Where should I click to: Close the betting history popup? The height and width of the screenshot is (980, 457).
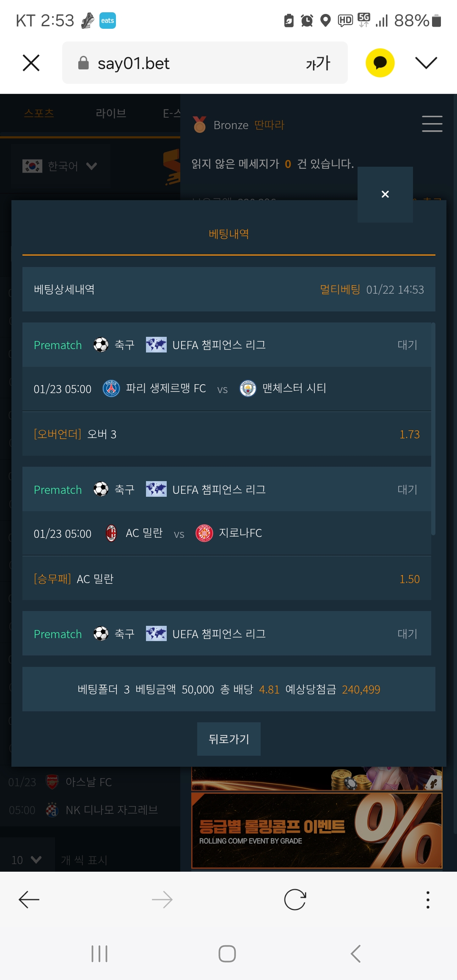tap(385, 194)
